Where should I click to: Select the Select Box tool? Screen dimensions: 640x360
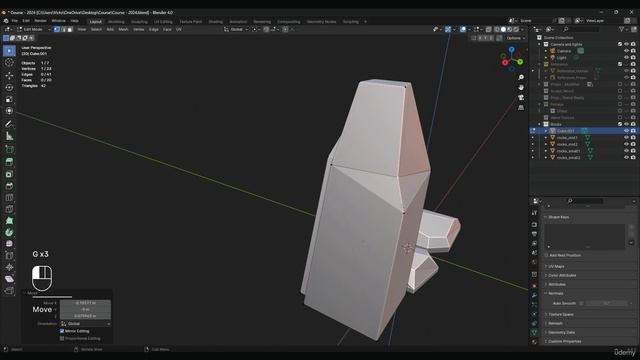9,51
